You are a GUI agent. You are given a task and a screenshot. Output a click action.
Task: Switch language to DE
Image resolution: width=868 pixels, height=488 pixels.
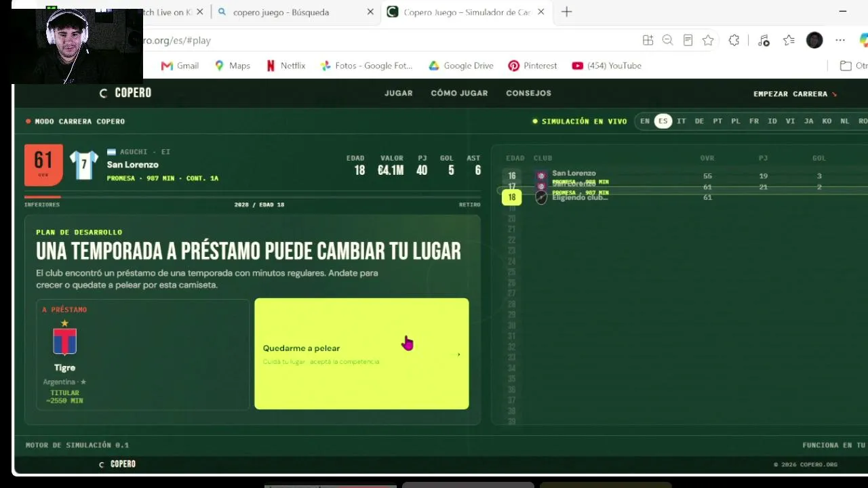[x=699, y=121]
